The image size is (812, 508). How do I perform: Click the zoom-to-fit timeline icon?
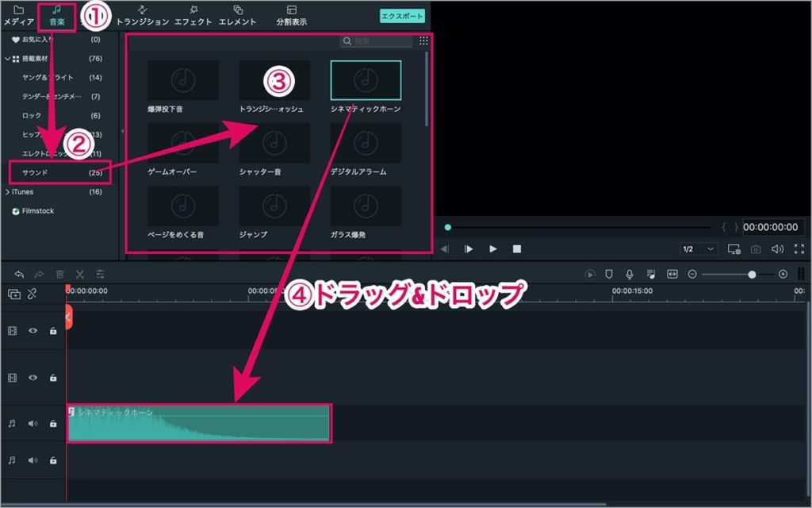672,274
